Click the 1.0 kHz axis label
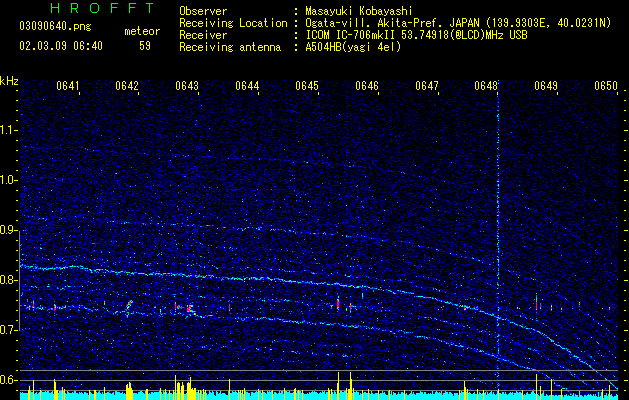The image size is (629, 400). pos(9,180)
